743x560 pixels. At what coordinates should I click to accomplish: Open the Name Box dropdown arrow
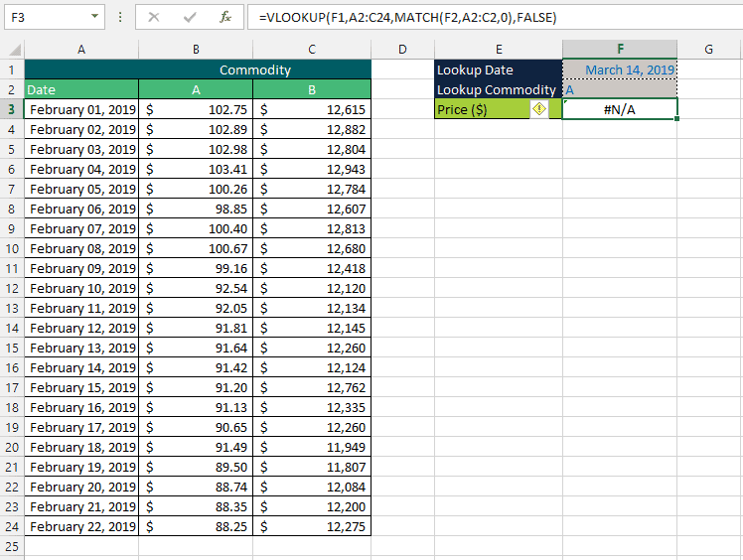[94, 17]
